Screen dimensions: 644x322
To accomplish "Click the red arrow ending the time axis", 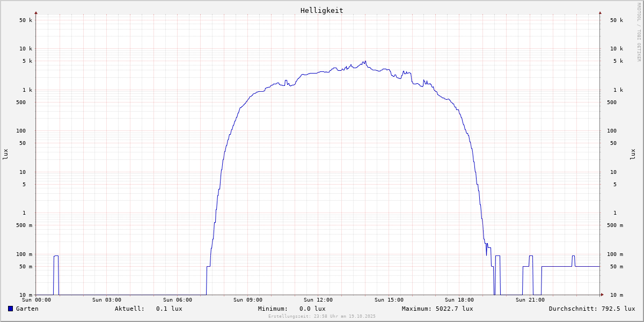I will (602, 295).
